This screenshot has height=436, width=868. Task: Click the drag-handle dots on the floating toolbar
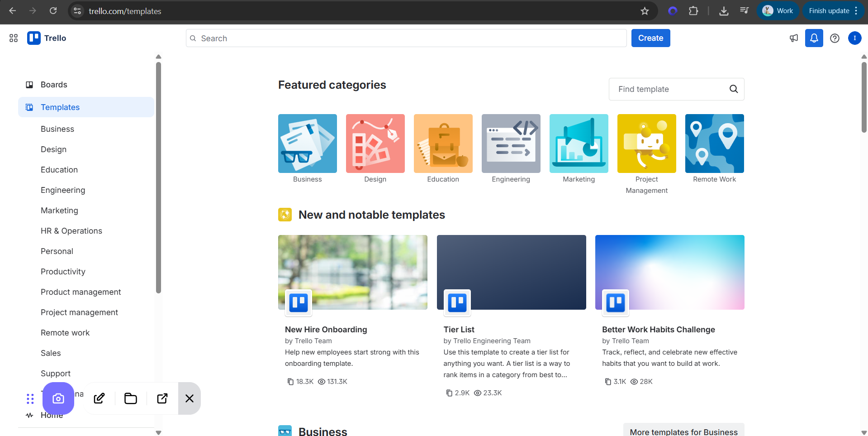(30, 398)
